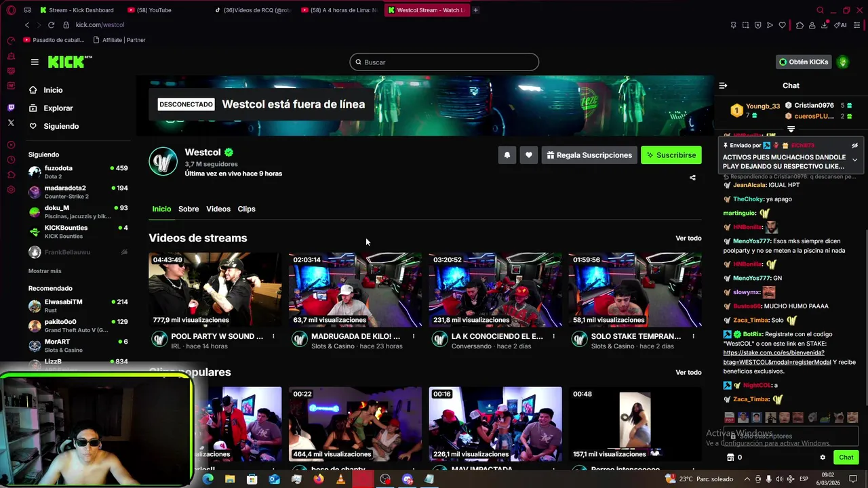868x488 pixels.
Task: Click Regala Suscripciones button
Action: [x=589, y=155]
